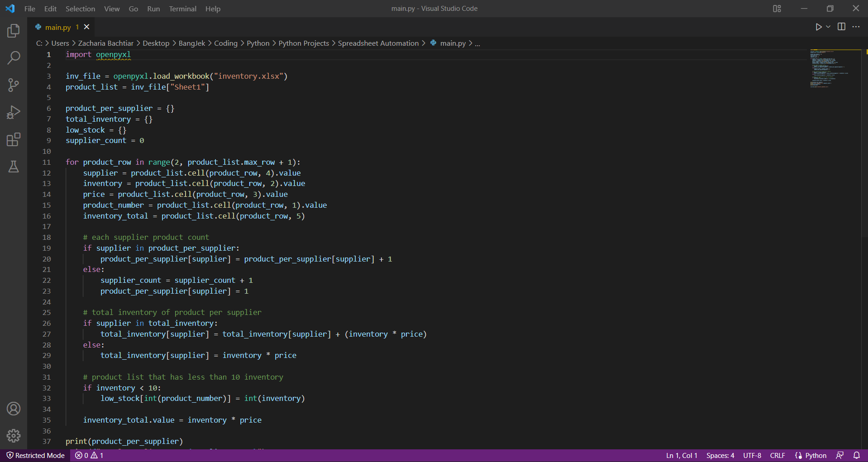Customize layout from the title bar icon
868x462 pixels.
tap(777, 9)
